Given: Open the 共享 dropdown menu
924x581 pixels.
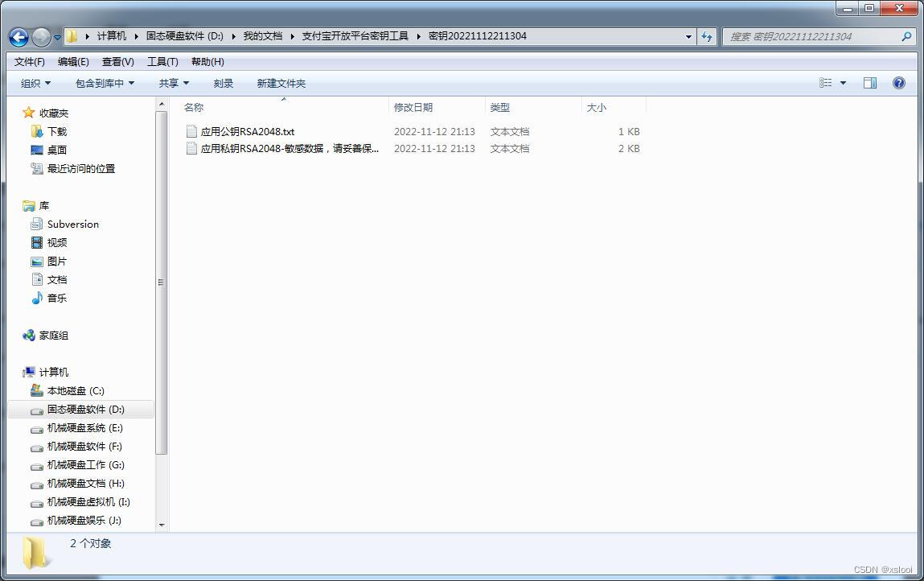Looking at the screenshot, I should (x=174, y=84).
